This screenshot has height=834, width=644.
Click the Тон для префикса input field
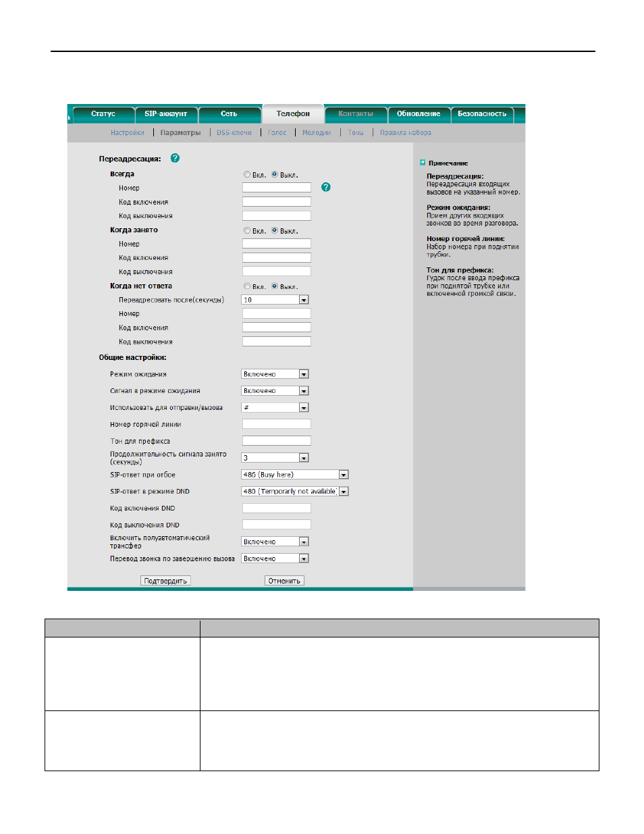[277, 441]
